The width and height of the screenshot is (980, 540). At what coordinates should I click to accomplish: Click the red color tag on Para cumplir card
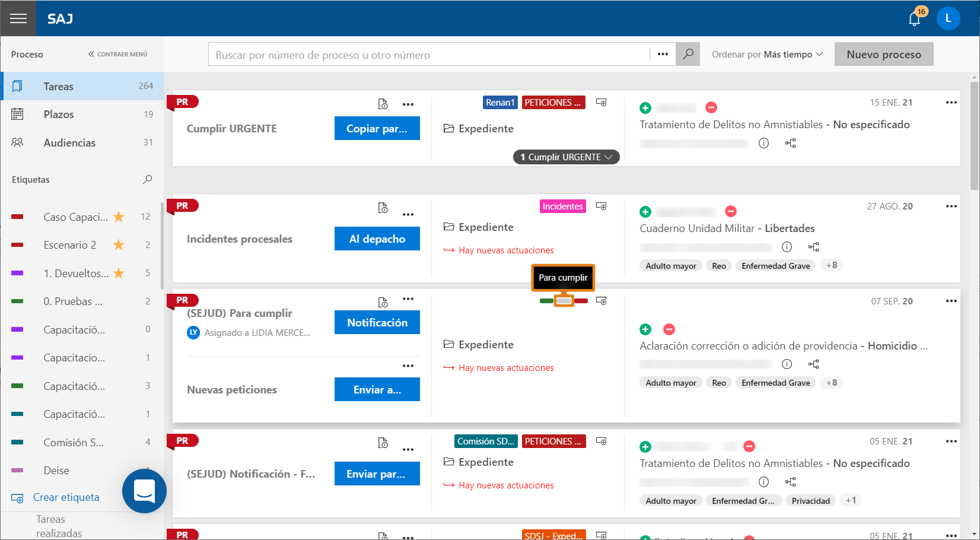pyautogui.click(x=581, y=301)
